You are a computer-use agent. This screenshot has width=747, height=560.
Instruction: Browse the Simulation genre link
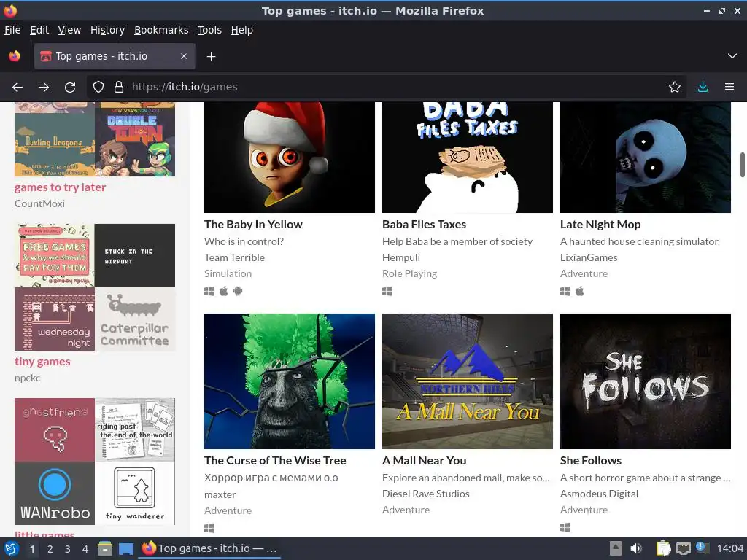(x=228, y=274)
